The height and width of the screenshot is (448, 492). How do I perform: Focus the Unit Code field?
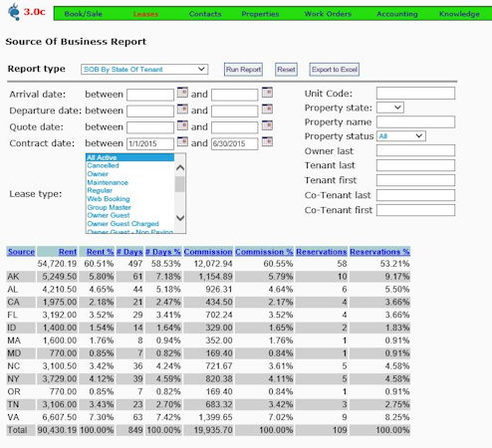415,94
